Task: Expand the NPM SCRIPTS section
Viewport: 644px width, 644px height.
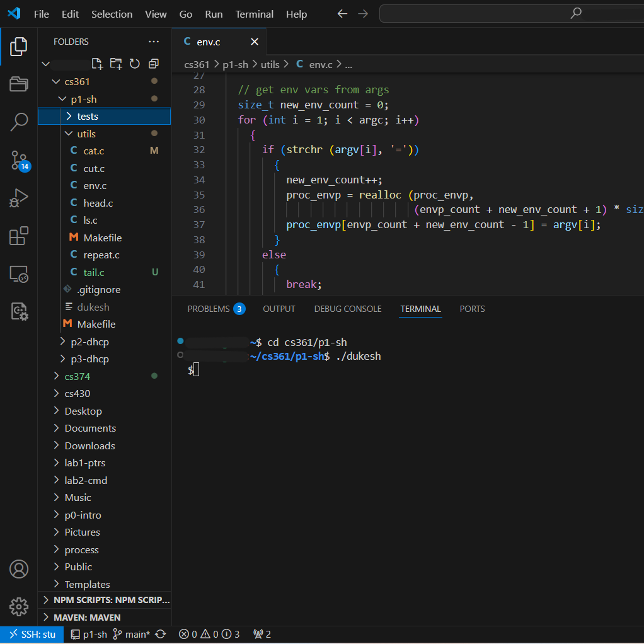Action: pyautogui.click(x=105, y=600)
